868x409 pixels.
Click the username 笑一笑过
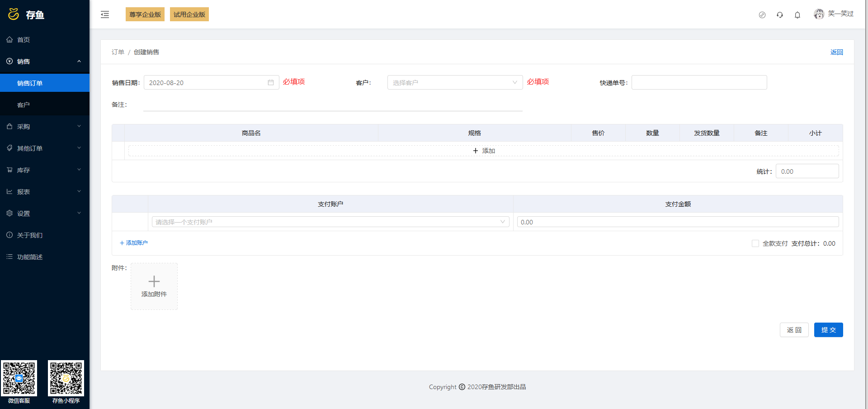click(x=840, y=14)
